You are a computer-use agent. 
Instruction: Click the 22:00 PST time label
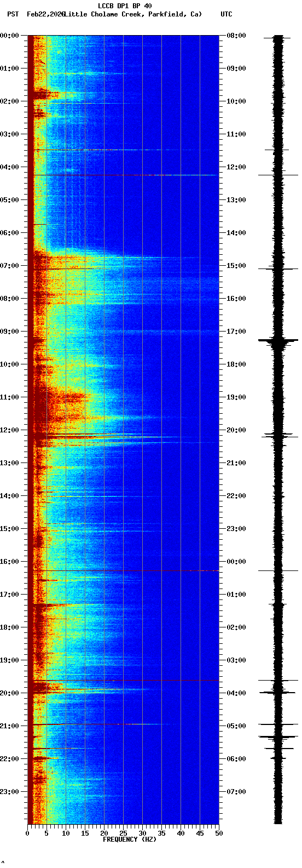click(x=9, y=759)
